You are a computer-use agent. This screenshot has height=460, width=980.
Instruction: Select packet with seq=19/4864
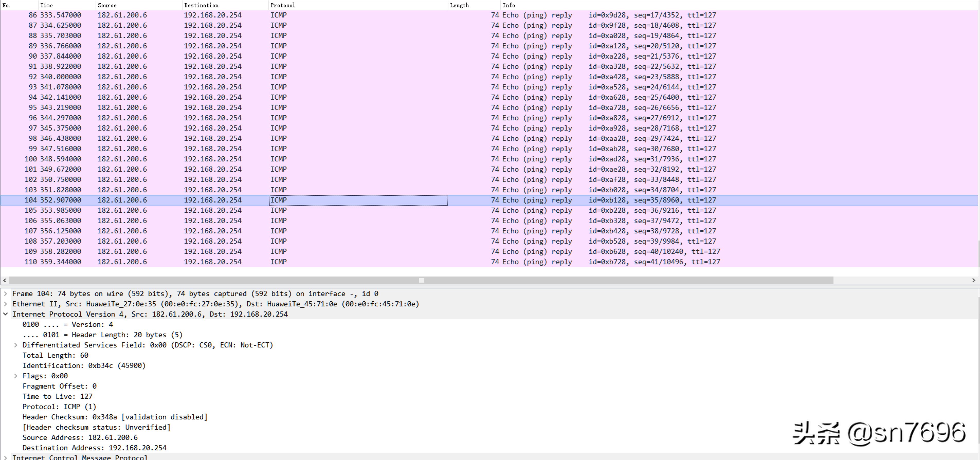coord(489,36)
